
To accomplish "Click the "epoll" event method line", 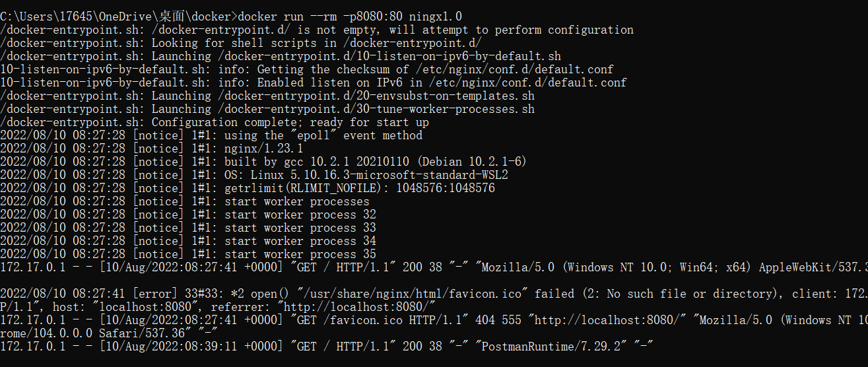I will click(323, 135).
